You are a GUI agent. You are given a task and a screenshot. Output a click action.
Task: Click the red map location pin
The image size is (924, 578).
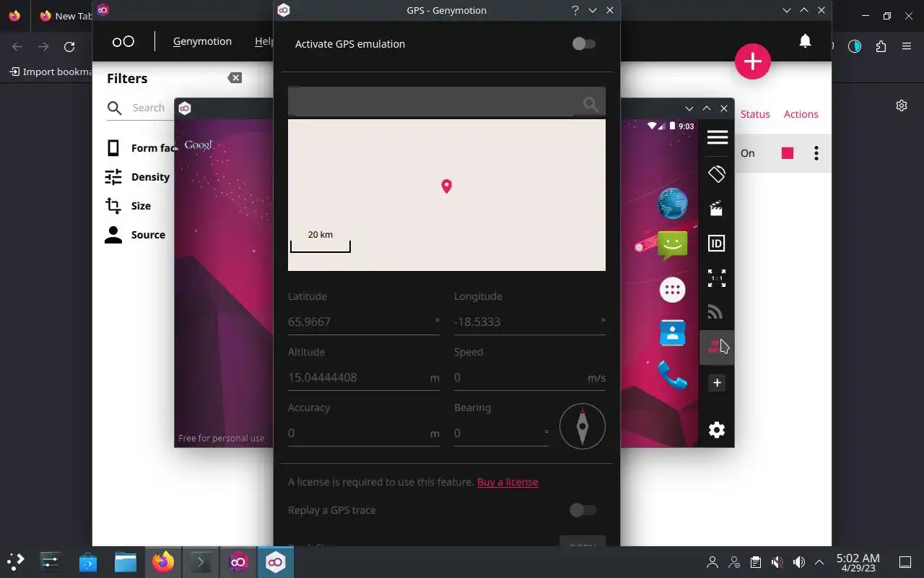coord(446,186)
